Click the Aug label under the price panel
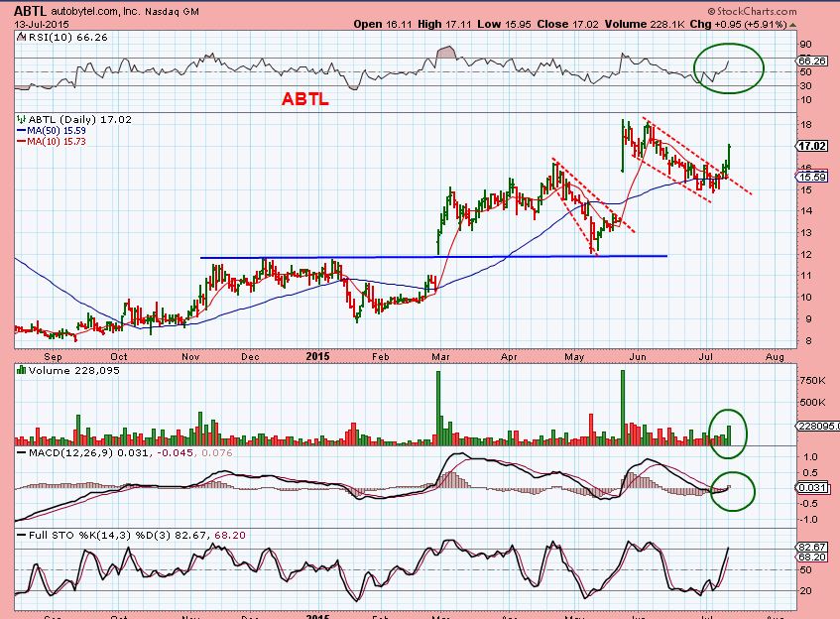The image size is (840, 619). point(775,356)
